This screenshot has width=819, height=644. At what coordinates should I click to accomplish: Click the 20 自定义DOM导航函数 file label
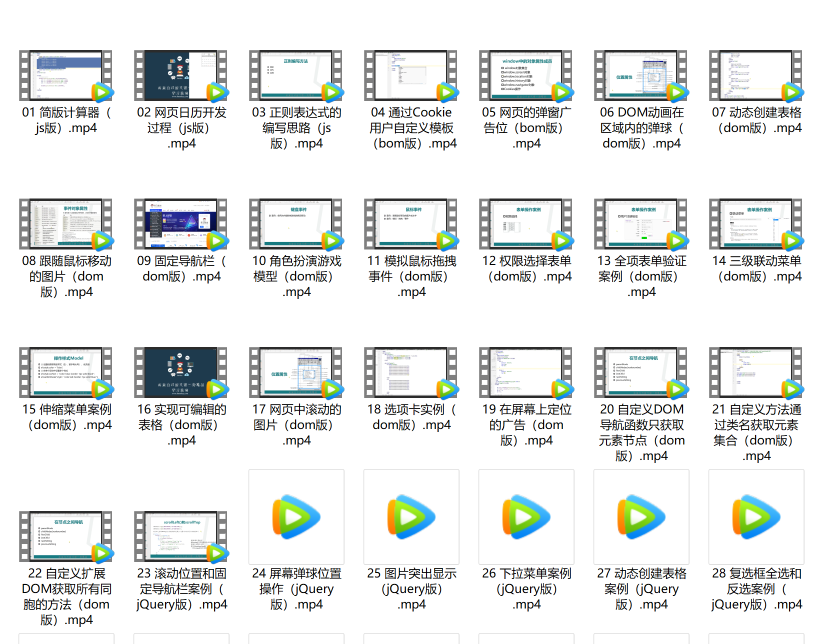[641, 432]
